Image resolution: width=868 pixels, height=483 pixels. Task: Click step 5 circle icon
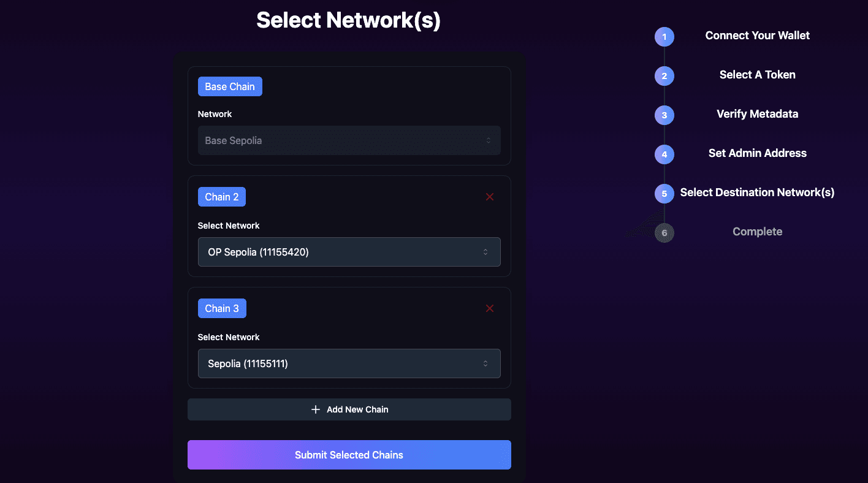(664, 194)
